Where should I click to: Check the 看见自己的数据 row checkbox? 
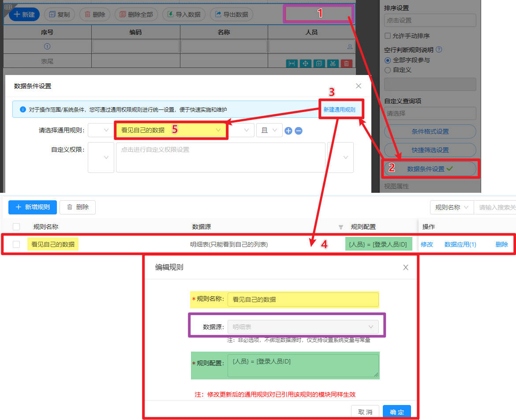tap(16, 244)
